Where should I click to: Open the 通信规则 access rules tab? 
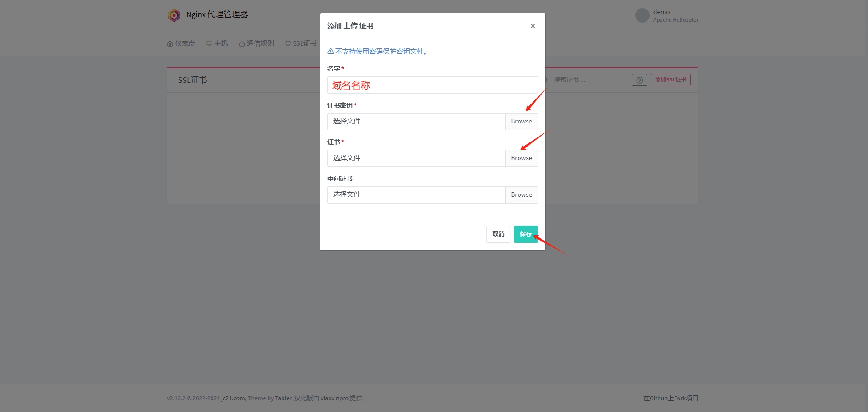pos(256,43)
